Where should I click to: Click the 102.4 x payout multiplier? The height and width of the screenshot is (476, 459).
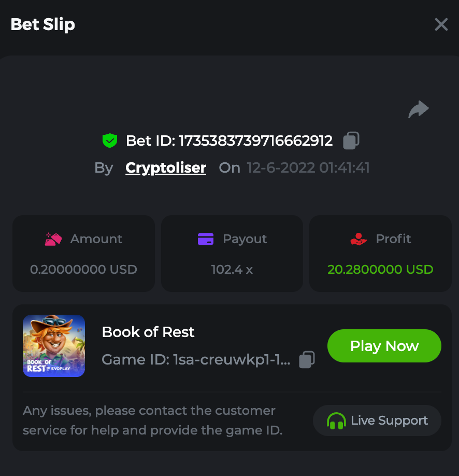coord(232,270)
